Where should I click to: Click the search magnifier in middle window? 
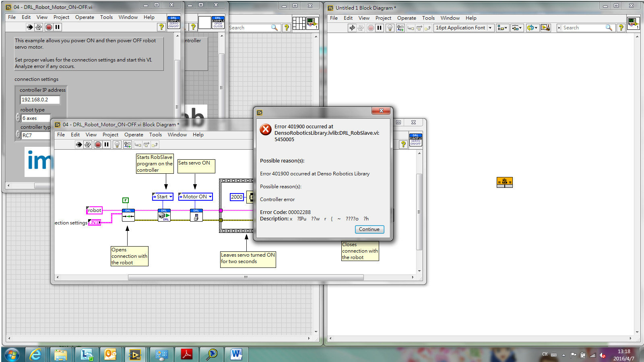(x=275, y=27)
